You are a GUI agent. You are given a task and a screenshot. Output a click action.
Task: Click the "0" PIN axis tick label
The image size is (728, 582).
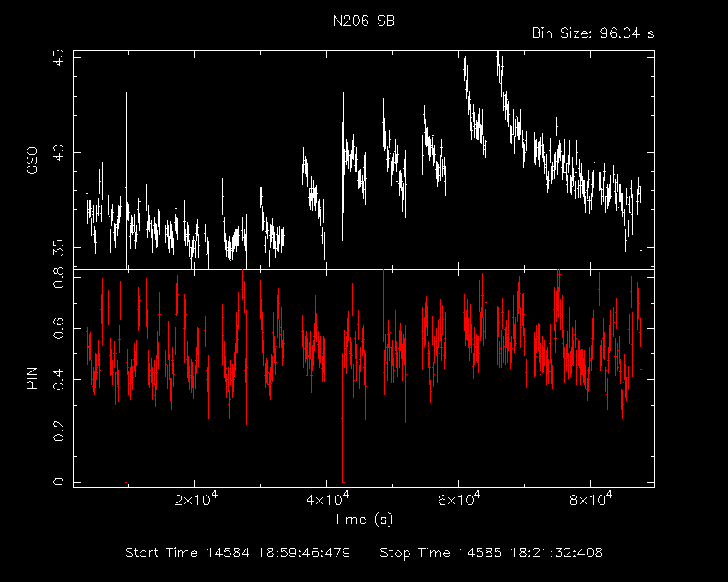[59, 482]
